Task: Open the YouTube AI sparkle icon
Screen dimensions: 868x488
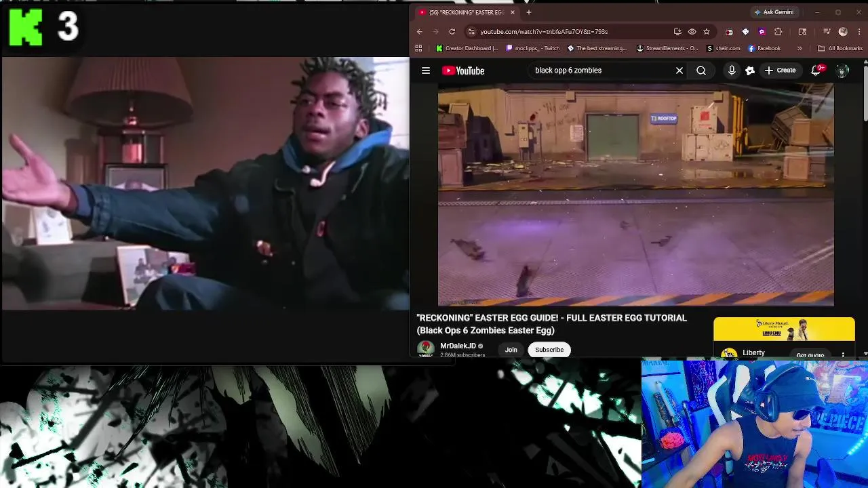Action: (750, 70)
